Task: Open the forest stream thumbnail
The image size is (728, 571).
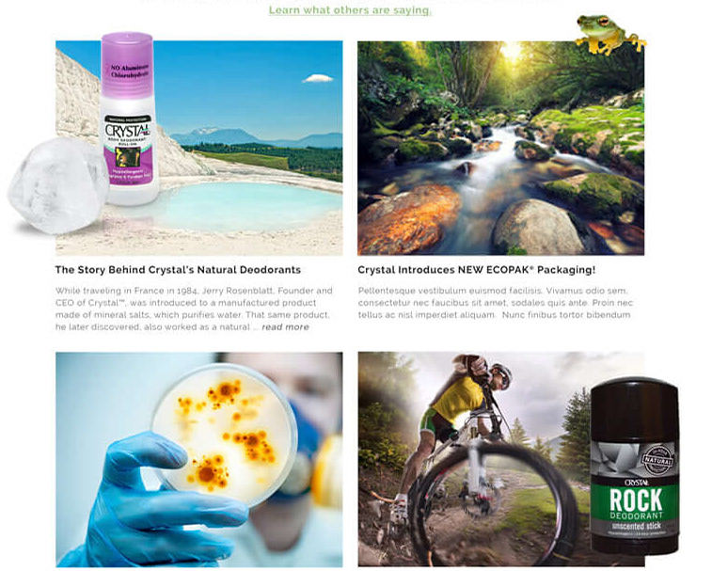Action: point(500,148)
